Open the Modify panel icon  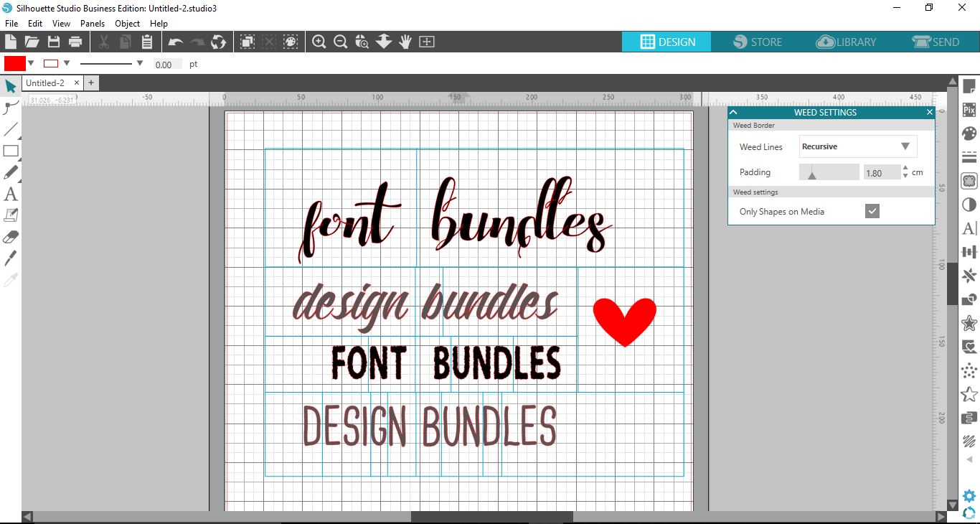tap(969, 299)
